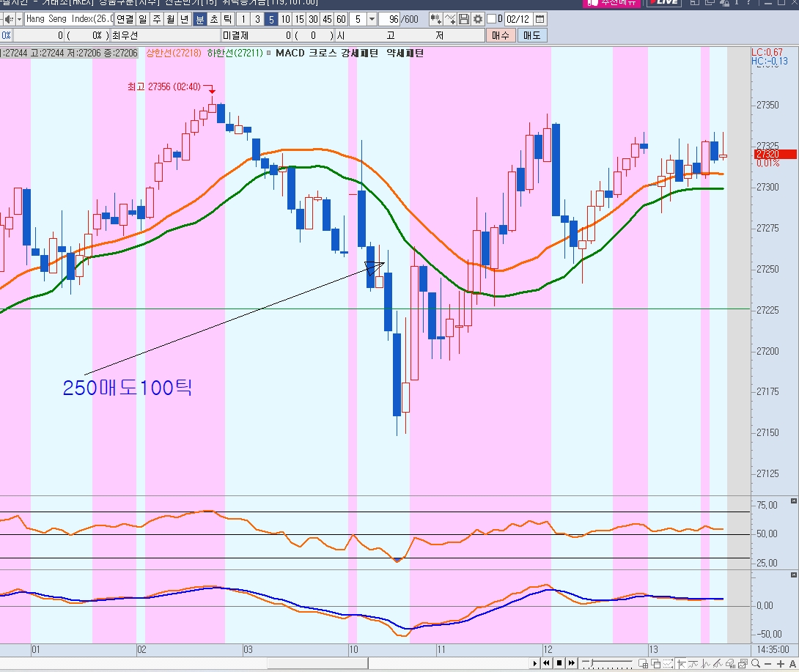Click the fast-forward playback button
The image size is (799, 672).
pos(570,663)
